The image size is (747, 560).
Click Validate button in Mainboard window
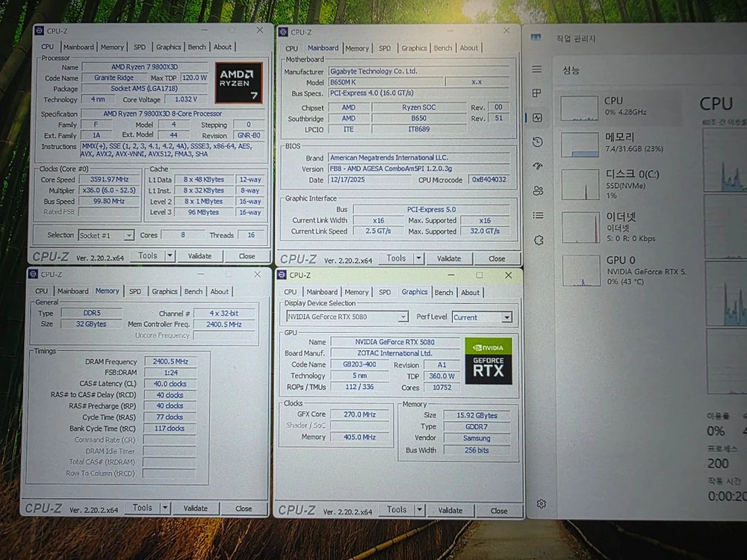pos(449,258)
